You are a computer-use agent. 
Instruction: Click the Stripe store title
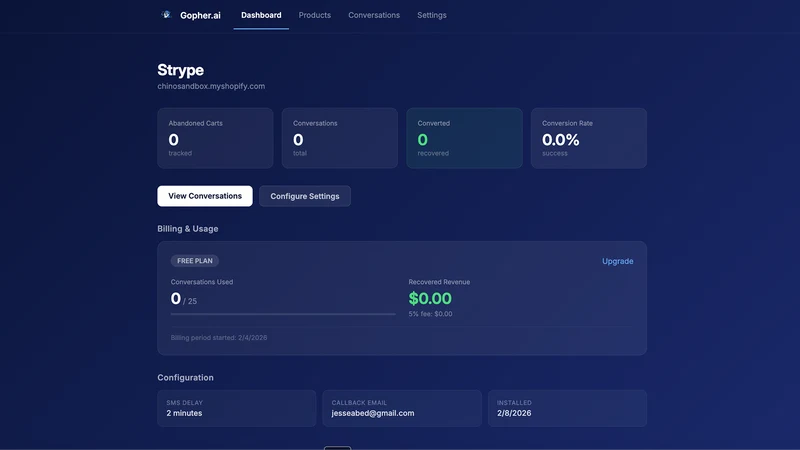coord(181,70)
